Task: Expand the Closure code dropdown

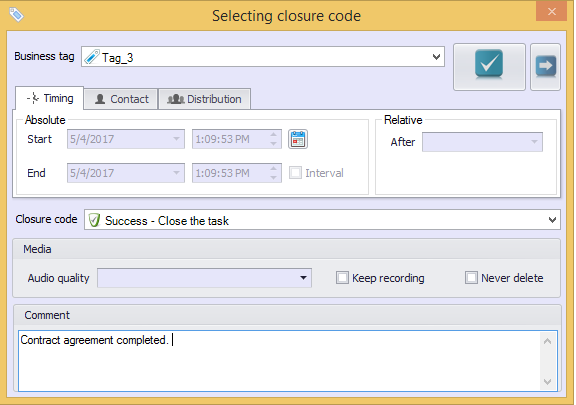Action: pyautogui.click(x=552, y=220)
